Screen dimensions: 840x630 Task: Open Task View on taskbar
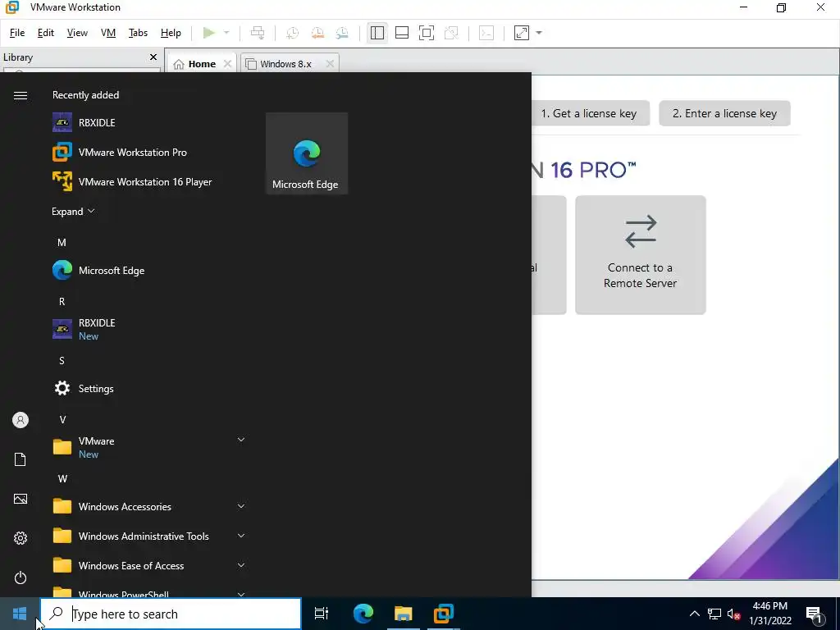(x=322, y=614)
